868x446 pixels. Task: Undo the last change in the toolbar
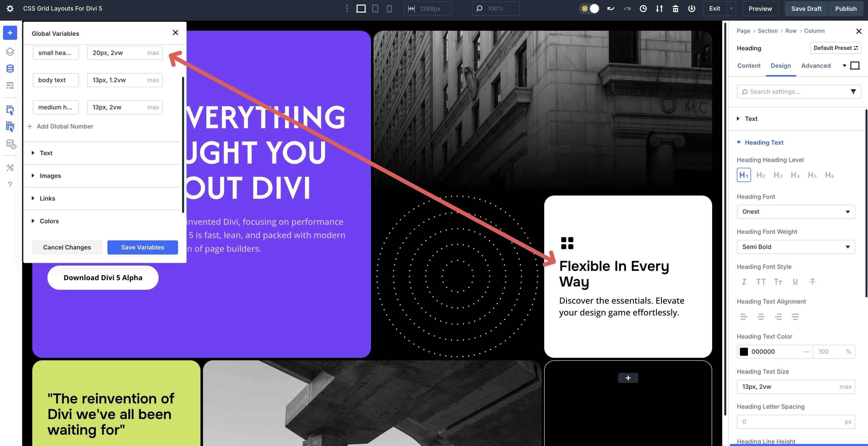[x=611, y=8]
